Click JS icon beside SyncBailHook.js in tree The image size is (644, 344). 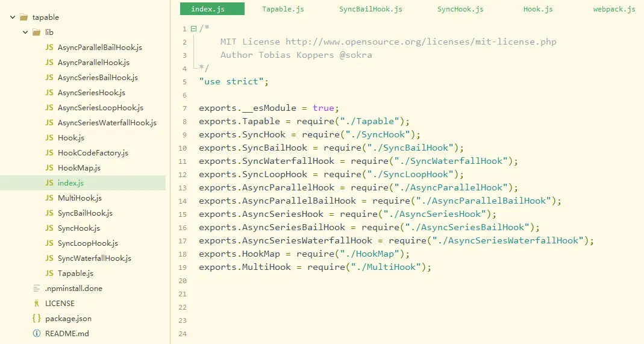pyautogui.click(x=49, y=213)
